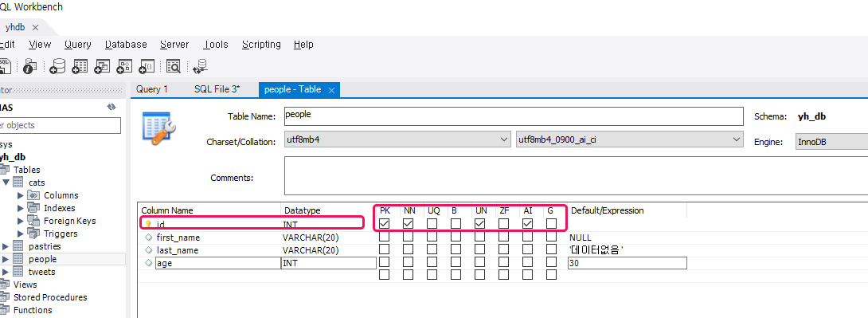Click the diamond icon beside age
The height and width of the screenshot is (318, 868).
tap(148, 263)
